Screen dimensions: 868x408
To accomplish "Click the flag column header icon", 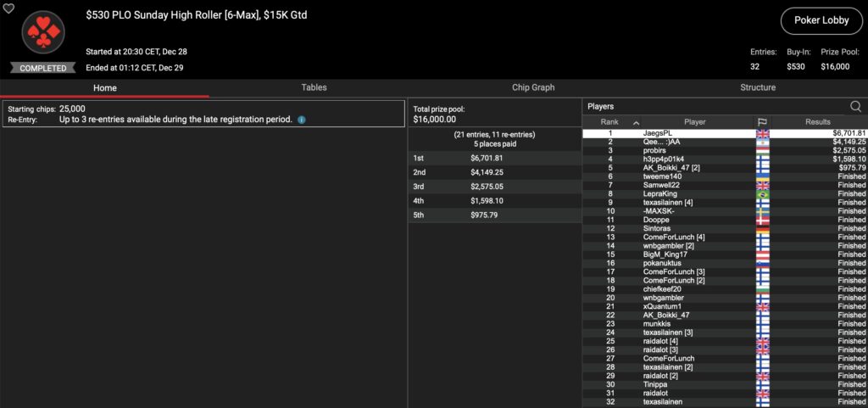I will pos(762,122).
